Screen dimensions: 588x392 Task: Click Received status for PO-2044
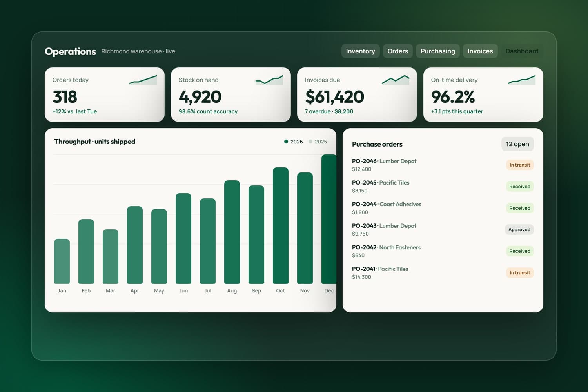tap(520, 208)
